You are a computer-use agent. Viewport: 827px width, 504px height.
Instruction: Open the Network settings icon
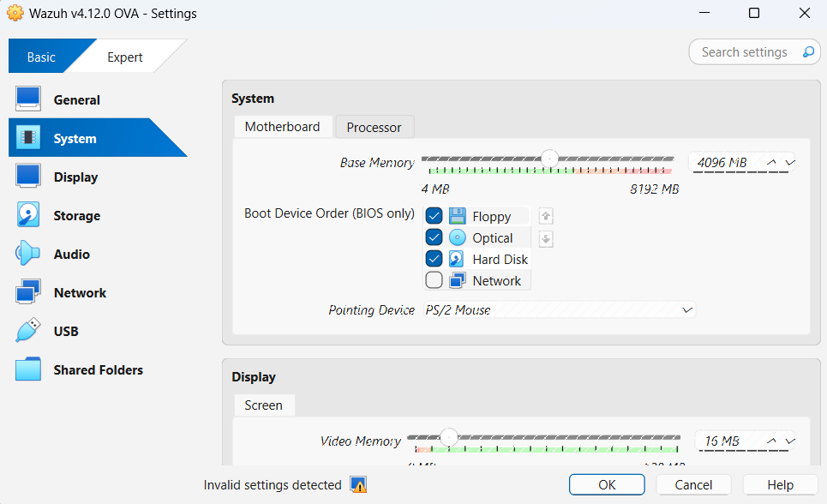[x=28, y=292]
